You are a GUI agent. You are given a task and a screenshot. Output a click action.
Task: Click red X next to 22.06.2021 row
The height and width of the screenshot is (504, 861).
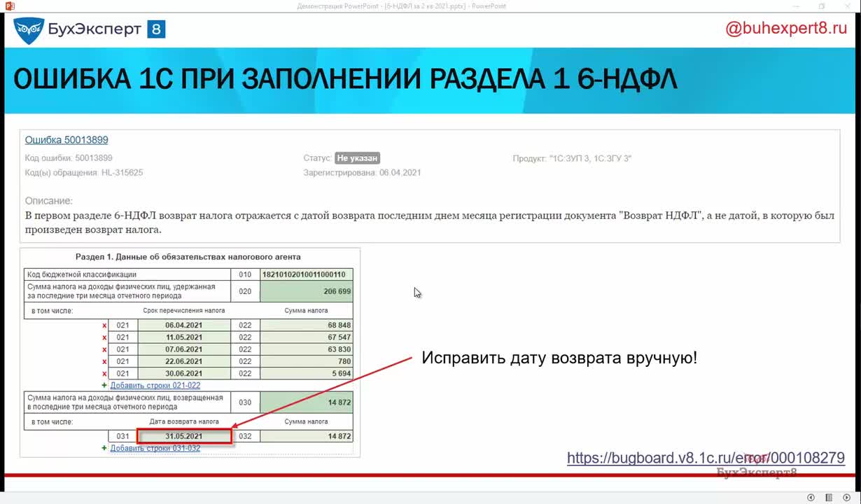click(105, 361)
